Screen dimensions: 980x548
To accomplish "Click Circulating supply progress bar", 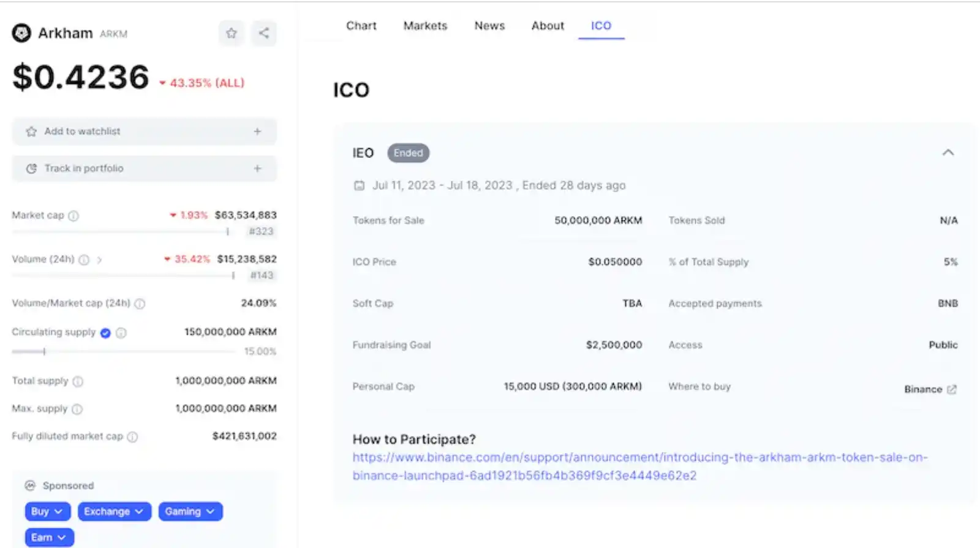I will click(124, 351).
